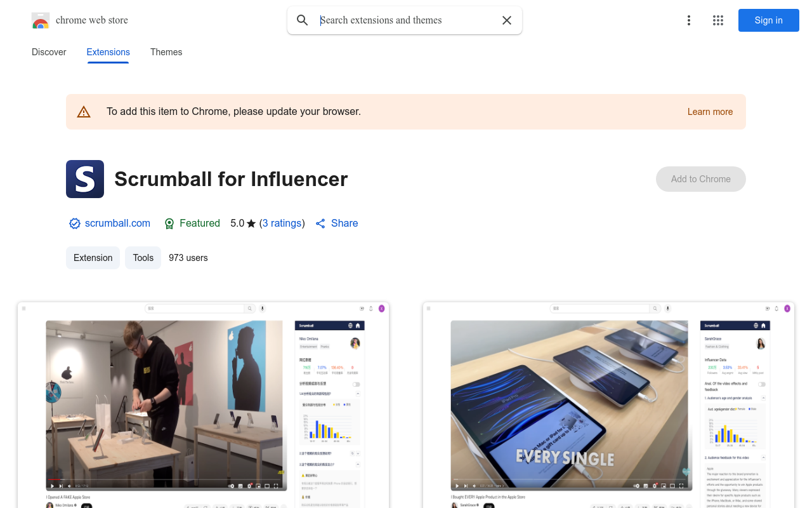Click the Chrome Web Store logo
812x508 pixels.
(x=41, y=20)
